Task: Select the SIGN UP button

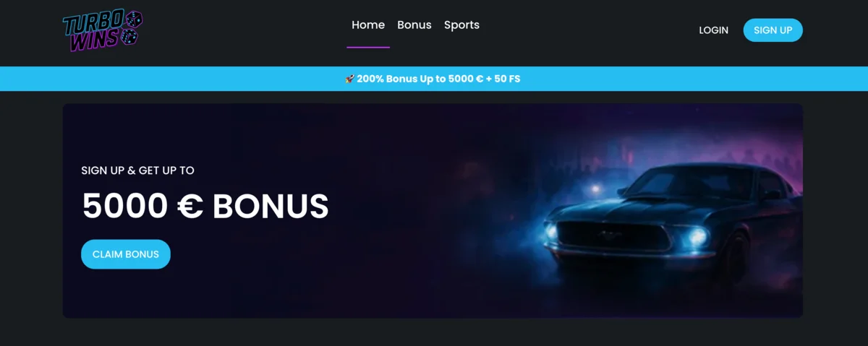Action: 773,30
